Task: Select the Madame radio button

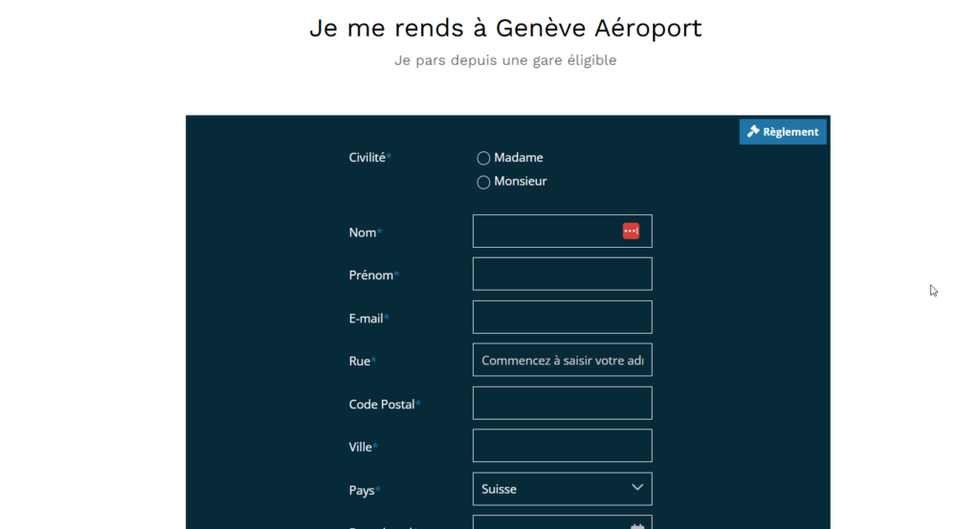Action: (x=483, y=158)
